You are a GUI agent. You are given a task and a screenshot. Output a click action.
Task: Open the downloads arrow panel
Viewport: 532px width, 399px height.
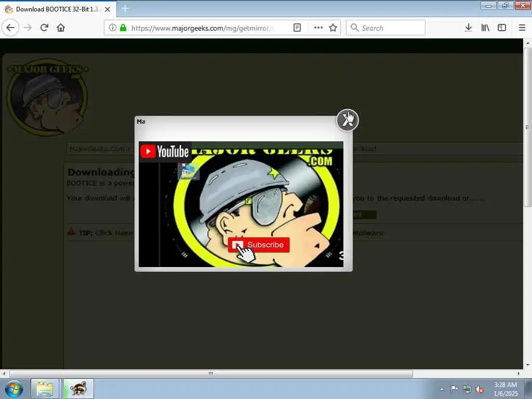pos(469,28)
